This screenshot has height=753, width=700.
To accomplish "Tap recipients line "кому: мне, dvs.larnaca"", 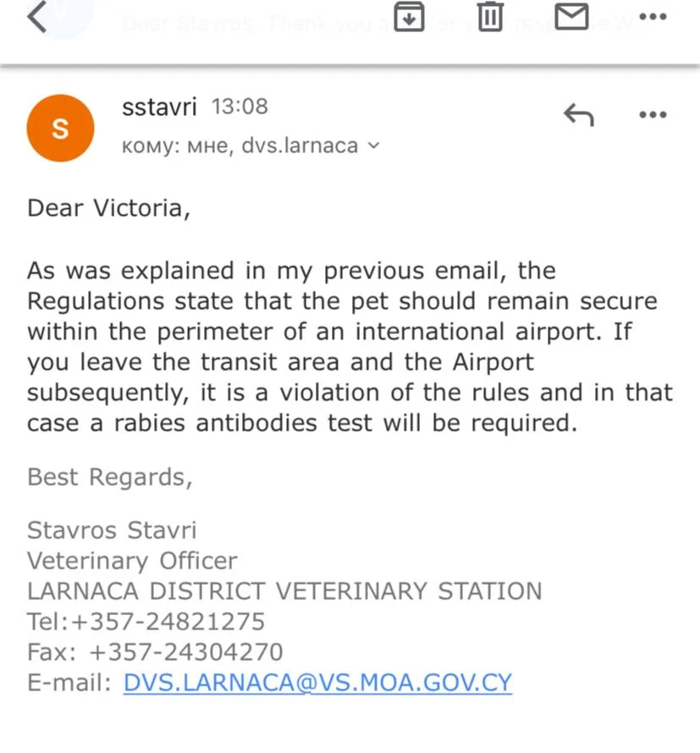I will 240,146.
